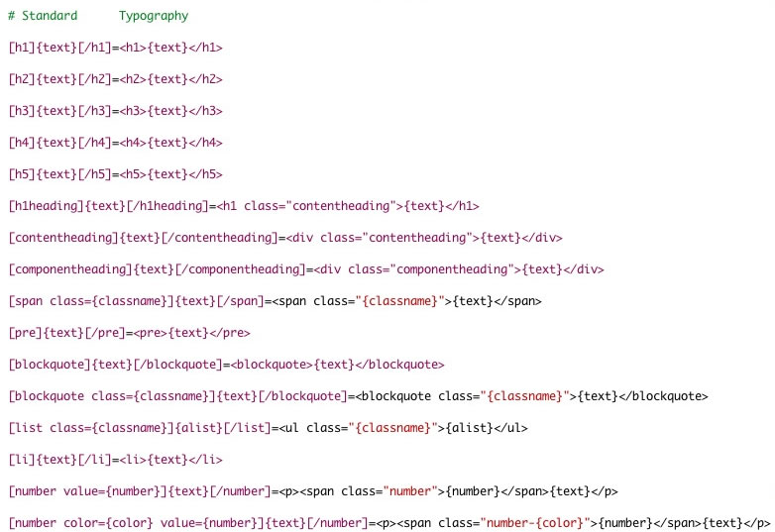The width and height of the screenshot is (775, 532).
Task: Click the [h1]{text}[/h1] definition line
Action: 115,48
